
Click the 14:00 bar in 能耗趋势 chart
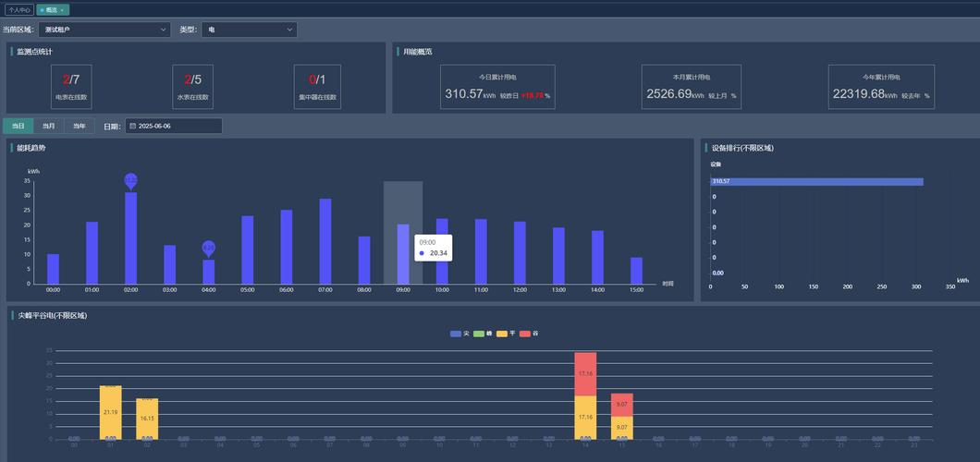coord(597,257)
